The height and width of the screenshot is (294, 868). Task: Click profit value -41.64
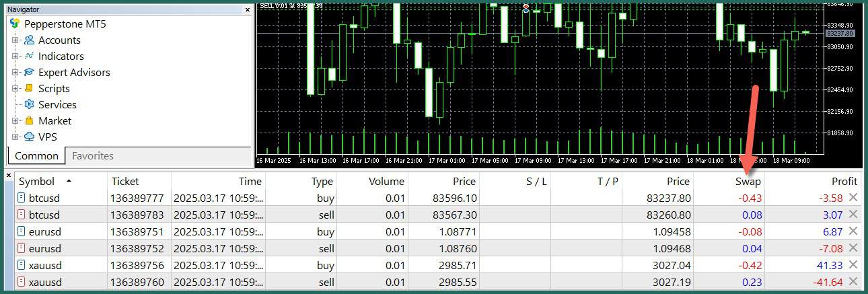tap(829, 283)
